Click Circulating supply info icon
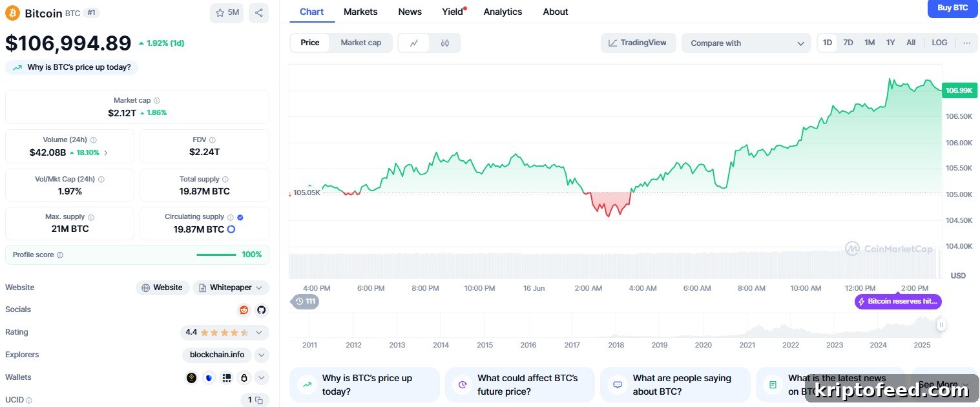Screen dimensions: 980x407 (x=231, y=218)
